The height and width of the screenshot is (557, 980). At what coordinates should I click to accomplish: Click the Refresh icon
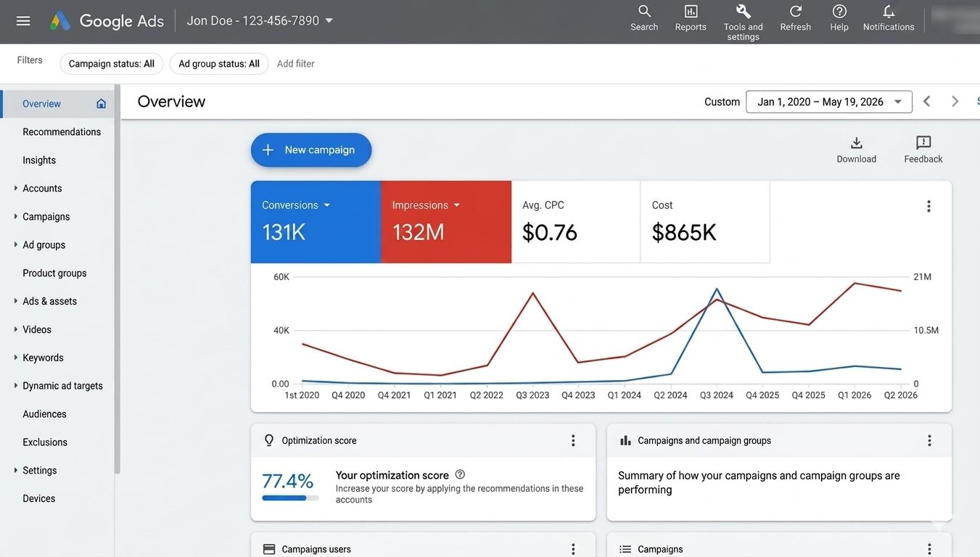coord(796,12)
